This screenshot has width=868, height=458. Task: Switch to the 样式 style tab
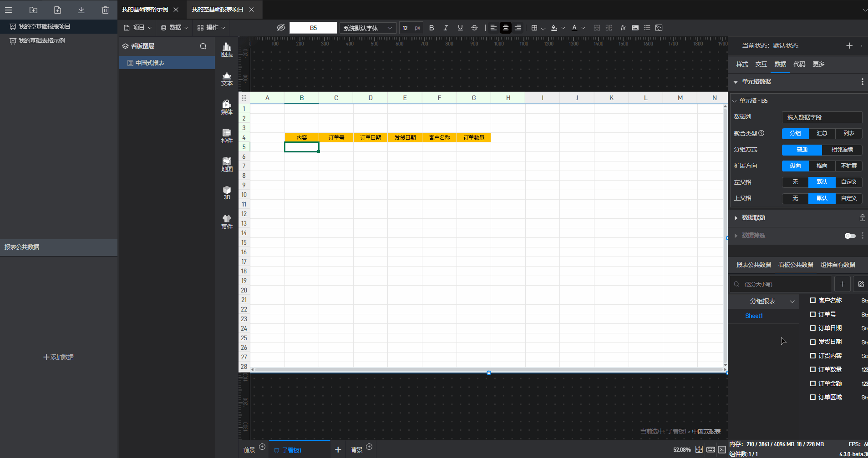point(742,64)
